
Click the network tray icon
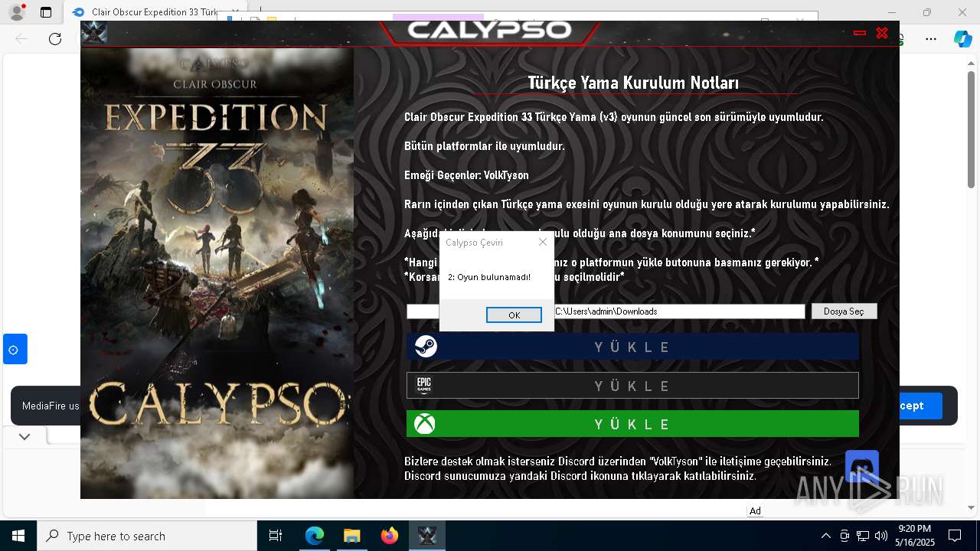tap(863, 536)
